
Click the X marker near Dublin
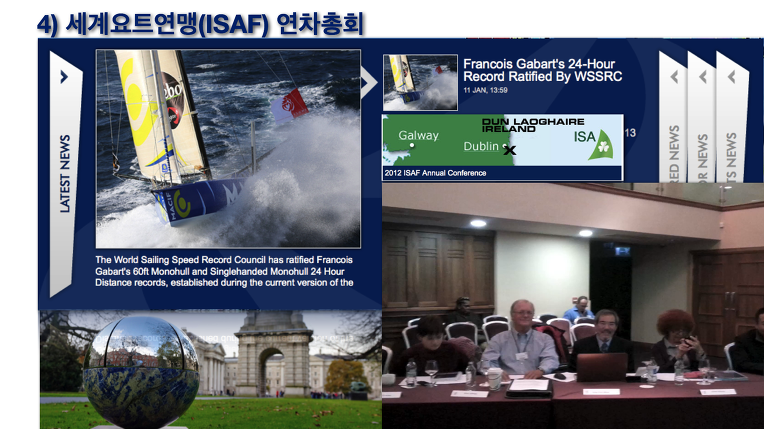coord(510,150)
